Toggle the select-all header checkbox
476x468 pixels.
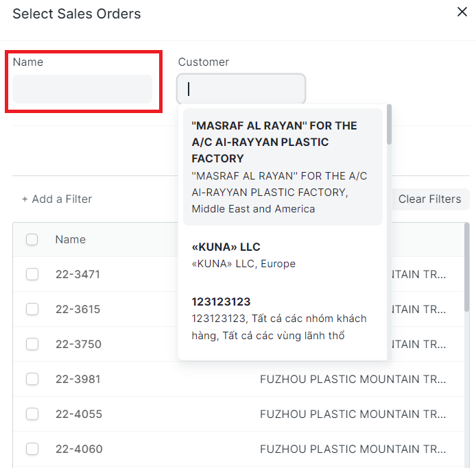[x=32, y=240]
